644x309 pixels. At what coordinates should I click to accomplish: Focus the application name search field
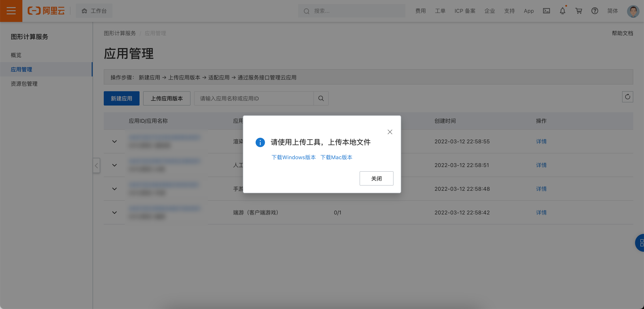[254, 99]
